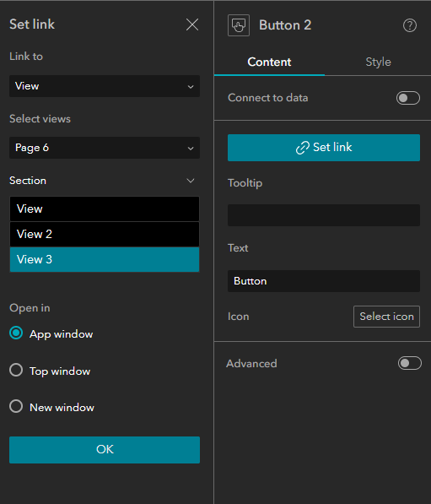This screenshot has width=431, height=504.
Task: Confirm with the OK button
Action: tap(105, 450)
